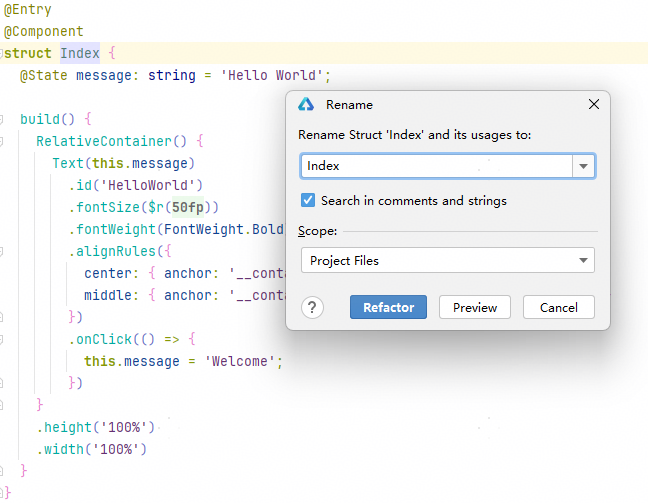Viewport: 648px width, 503px height.
Task: Click the Preview button
Action: point(475,308)
